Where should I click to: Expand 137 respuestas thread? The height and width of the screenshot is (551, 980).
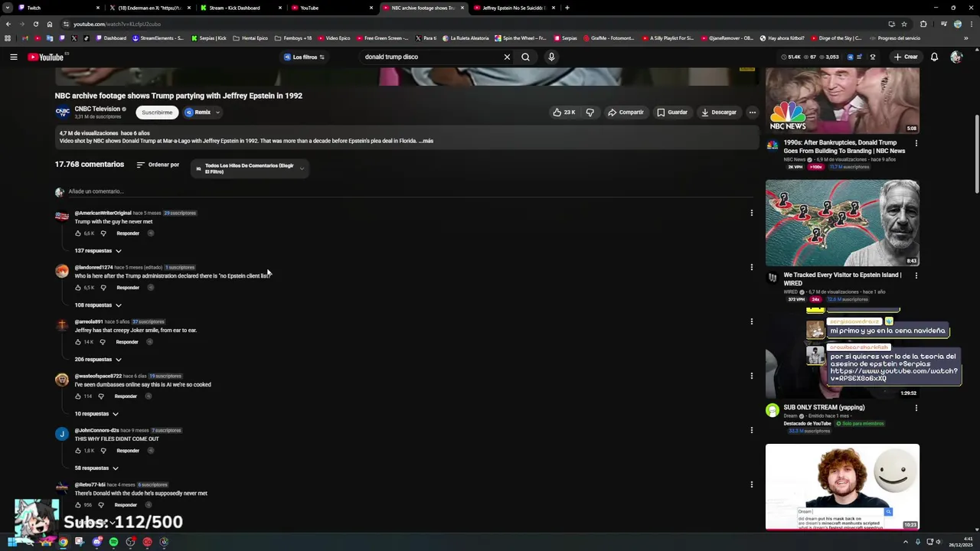pos(98,251)
